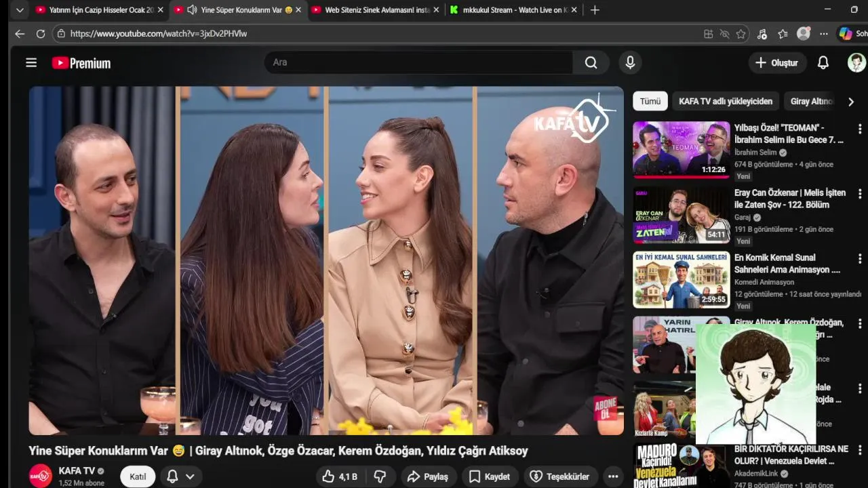
Task: Click the search magnifier button
Action: [x=591, y=62]
